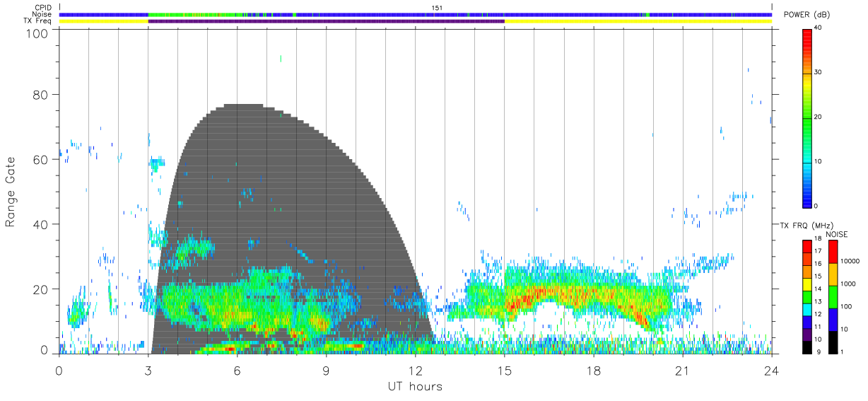Viewport: 868px width, 401px height.
Task: Click the "UT hours" axis title
Action: tap(415, 386)
